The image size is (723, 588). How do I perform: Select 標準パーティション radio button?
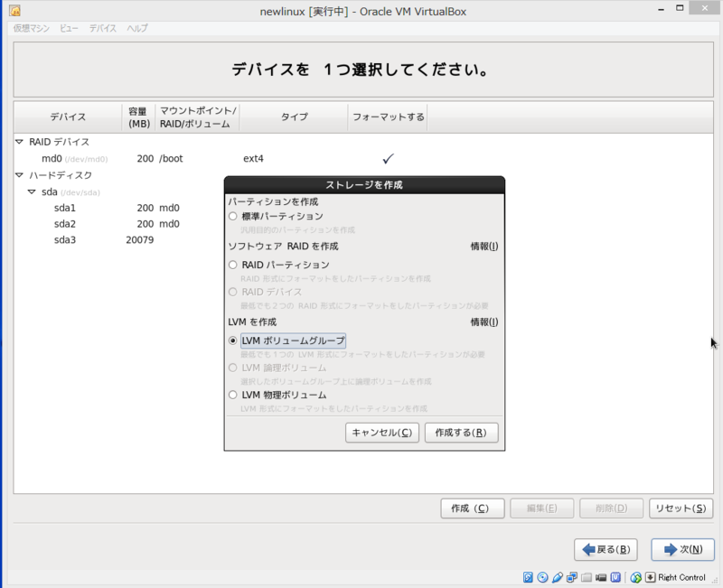click(x=233, y=216)
